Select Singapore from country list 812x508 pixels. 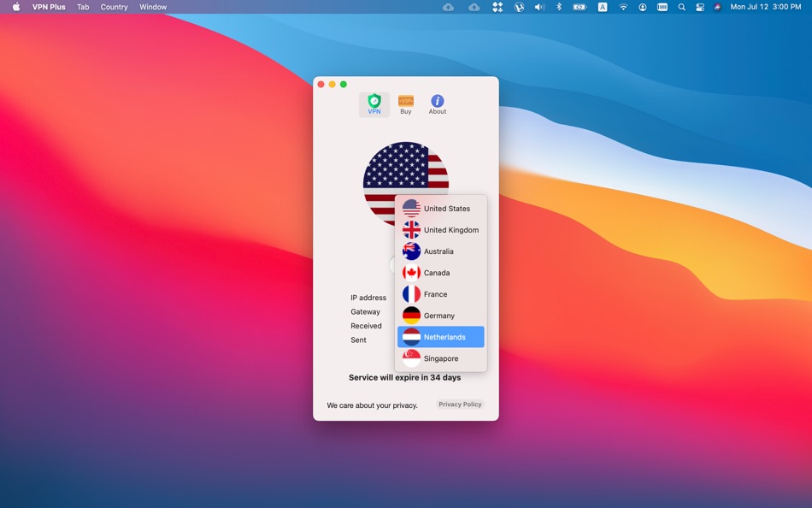tap(441, 358)
